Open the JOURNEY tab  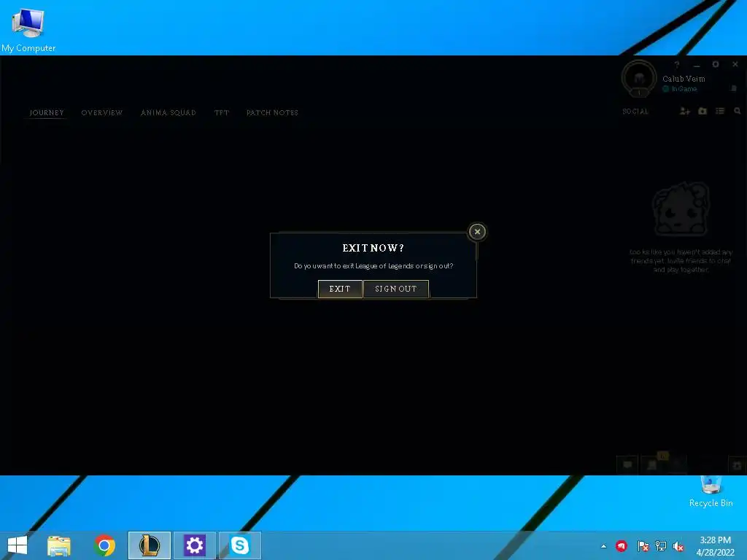(x=47, y=112)
